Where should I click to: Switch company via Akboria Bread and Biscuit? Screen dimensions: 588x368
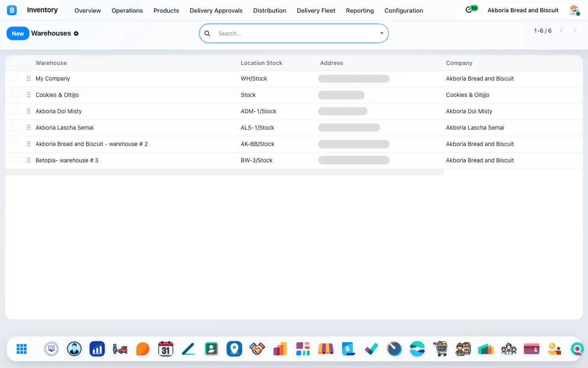click(x=523, y=10)
